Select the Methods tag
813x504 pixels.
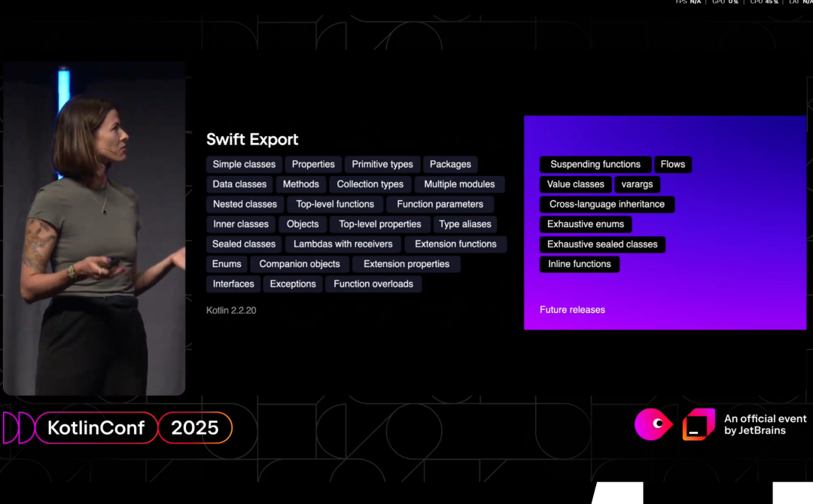point(300,184)
